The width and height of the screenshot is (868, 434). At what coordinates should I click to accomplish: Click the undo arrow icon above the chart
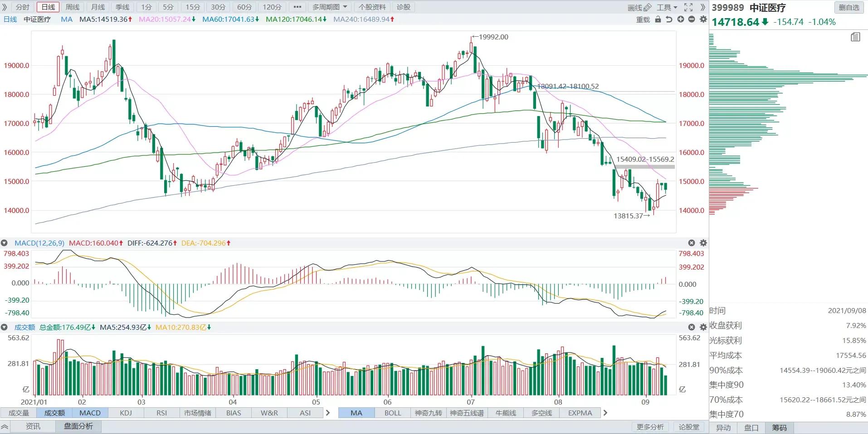[x=669, y=19]
